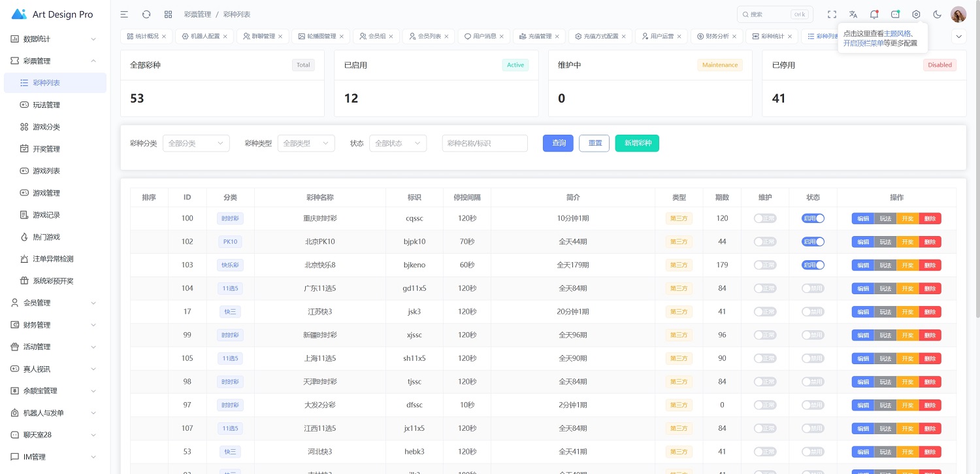Switch to dark mode with the moon icon
Image resolution: width=980 pixels, height=474 pixels.
938,14
